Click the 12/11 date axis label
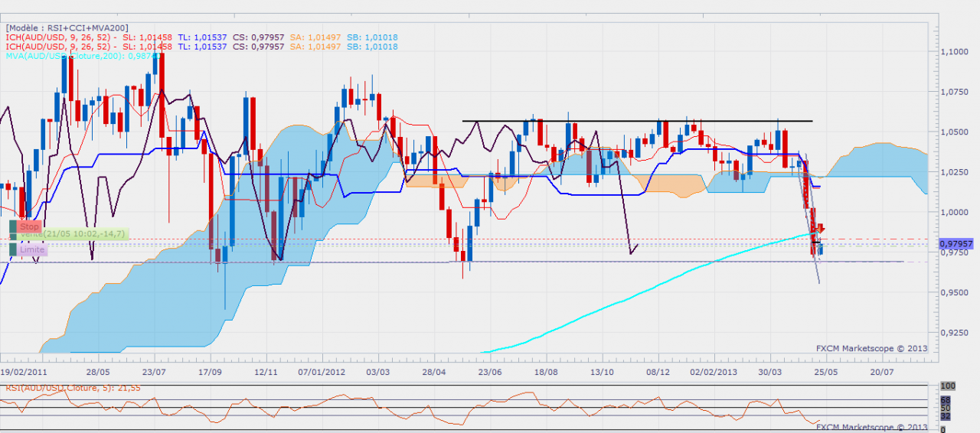This screenshot has height=433, width=980. [x=266, y=371]
